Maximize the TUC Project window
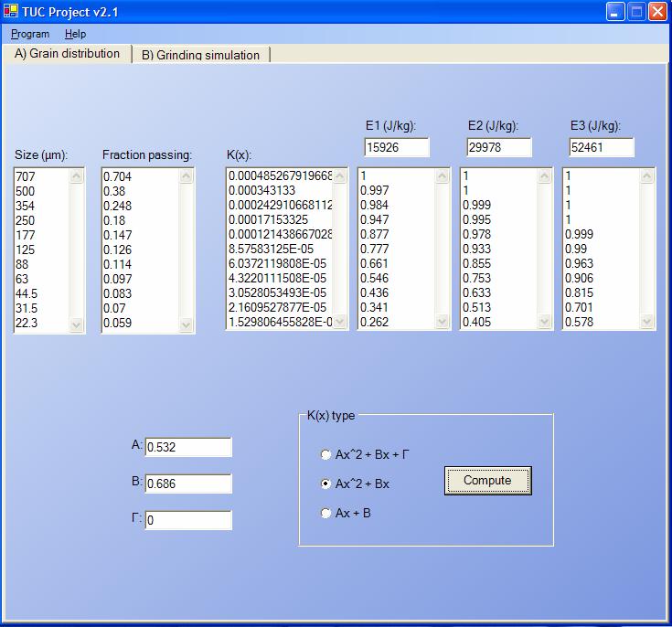The image size is (672, 627). tap(636, 12)
